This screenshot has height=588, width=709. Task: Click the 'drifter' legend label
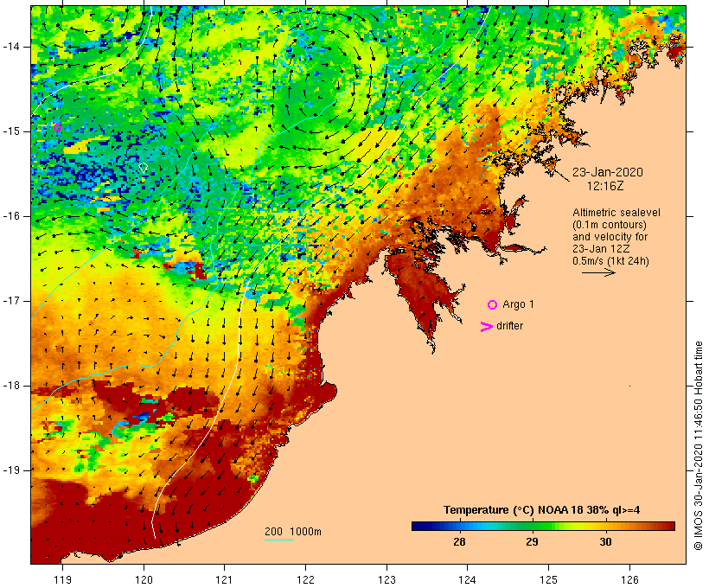click(x=509, y=326)
